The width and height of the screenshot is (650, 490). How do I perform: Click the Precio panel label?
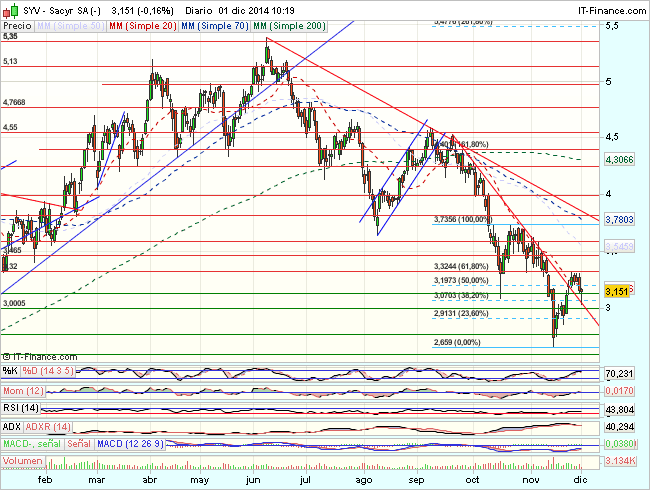pos(16,24)
